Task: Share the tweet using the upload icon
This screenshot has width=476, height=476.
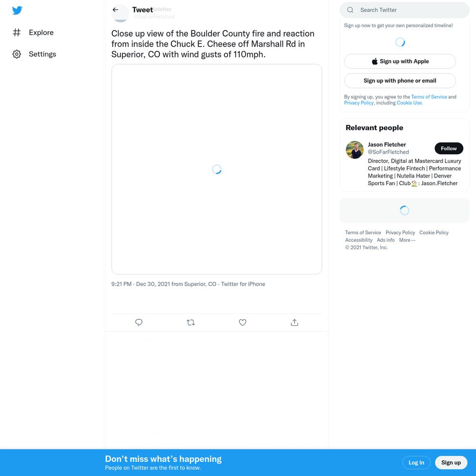Action: [x=295, y=322]
